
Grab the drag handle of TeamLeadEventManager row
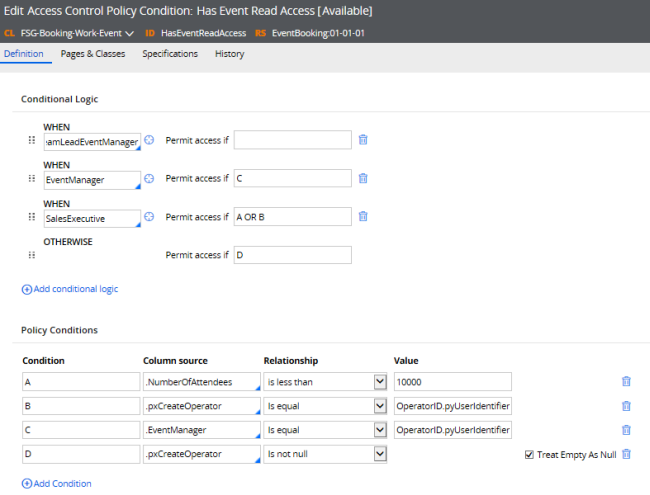(x=32, y=140)
